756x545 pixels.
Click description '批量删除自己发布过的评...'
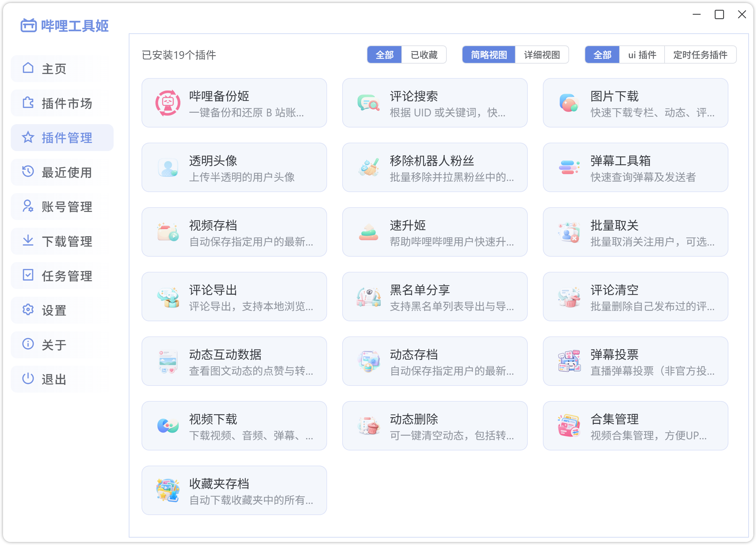652,306
